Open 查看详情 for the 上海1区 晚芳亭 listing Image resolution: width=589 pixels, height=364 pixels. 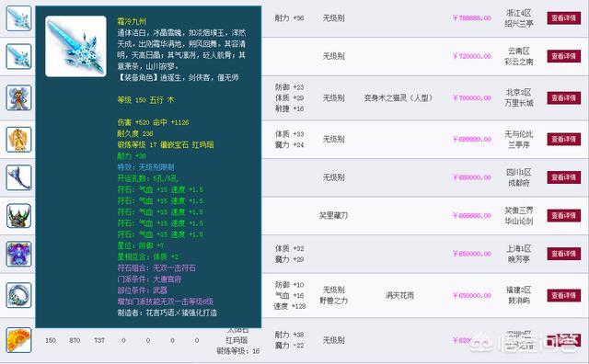tap(563, 254)
